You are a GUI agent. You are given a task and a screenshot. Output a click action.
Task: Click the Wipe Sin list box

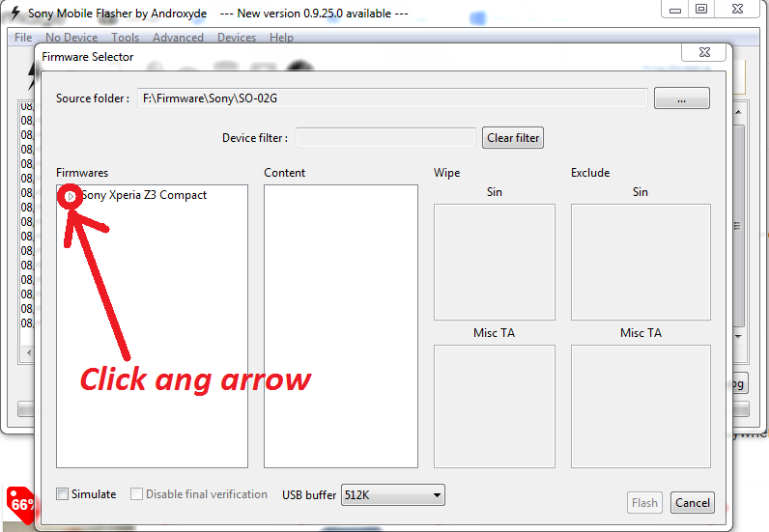point(495,262)
